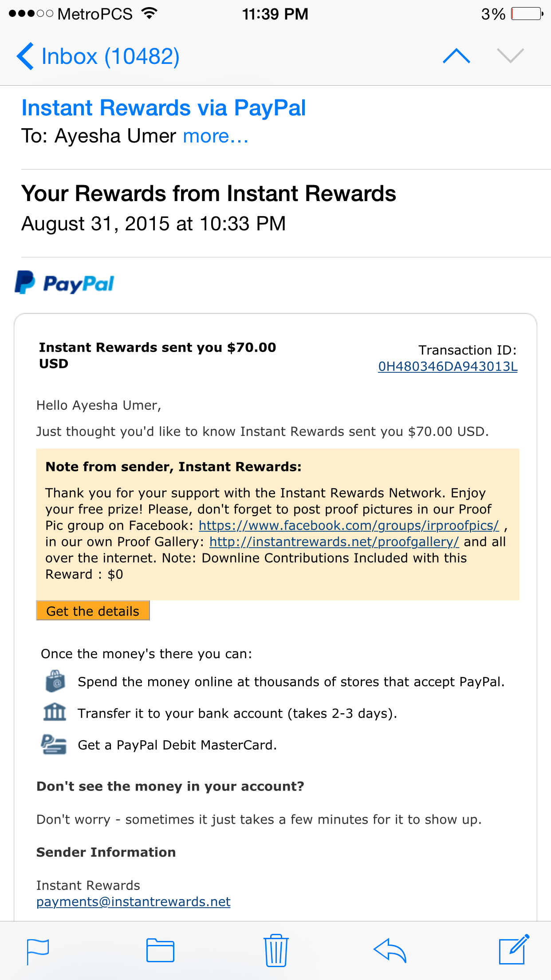Click the Get the details button
Screen dimensions: 551x980
(93, 611)
